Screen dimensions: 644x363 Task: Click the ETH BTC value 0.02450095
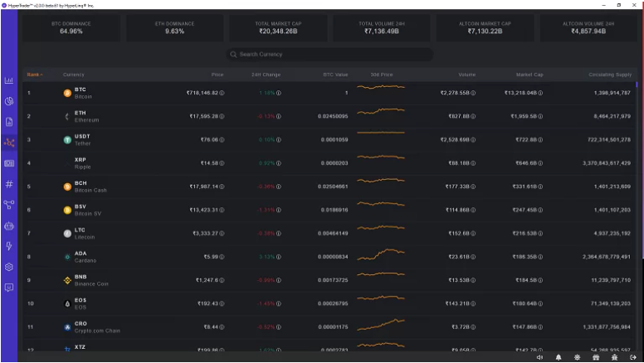tap(333, 117)
